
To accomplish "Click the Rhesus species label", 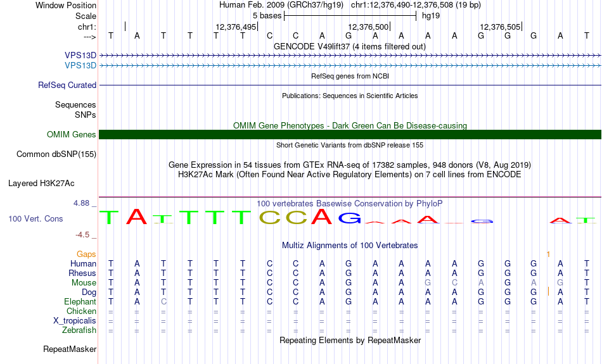I will coord(82,273).
